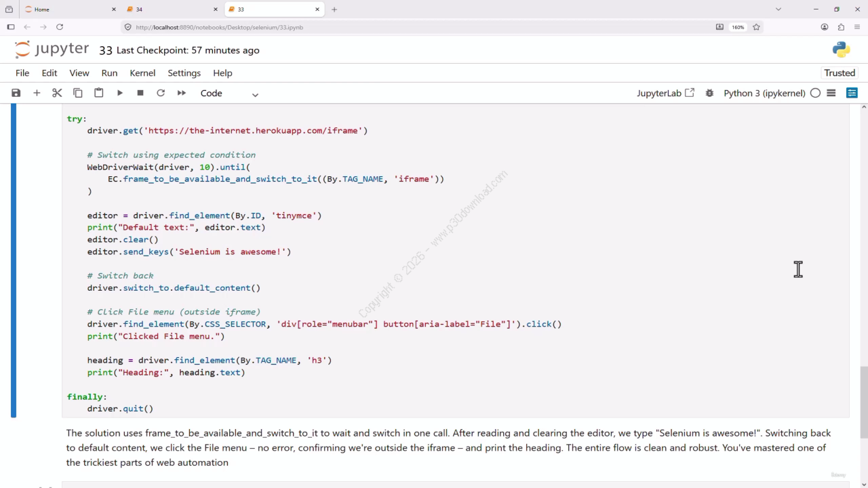This screenshot has height=488, width=868.
Task: Click the site security shield icon
Action: pos(127,27)
